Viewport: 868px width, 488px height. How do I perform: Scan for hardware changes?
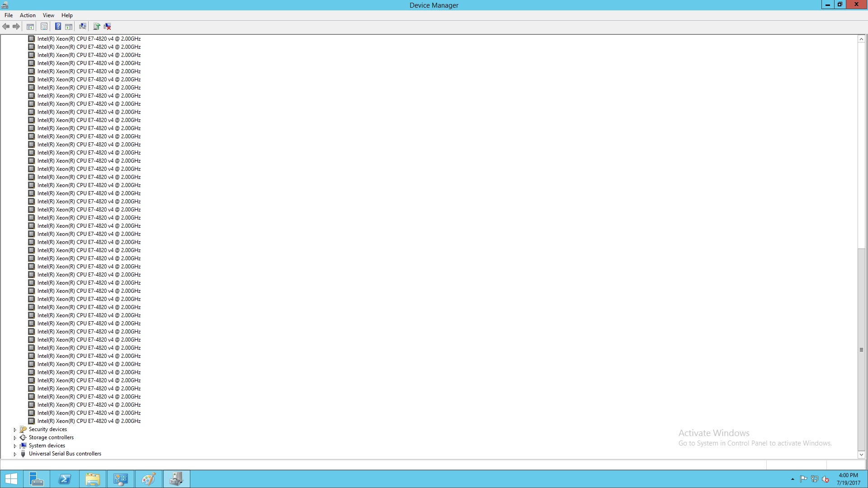pos(83,27)
